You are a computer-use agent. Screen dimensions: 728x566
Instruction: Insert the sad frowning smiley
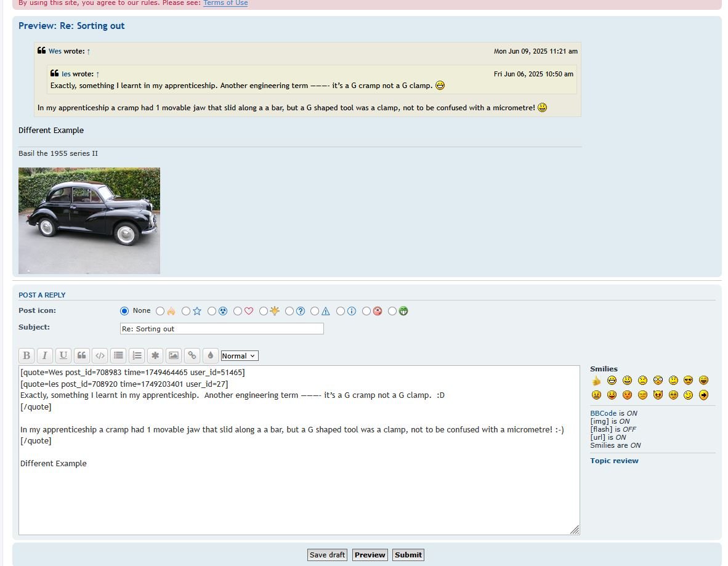tap(642, 381)
